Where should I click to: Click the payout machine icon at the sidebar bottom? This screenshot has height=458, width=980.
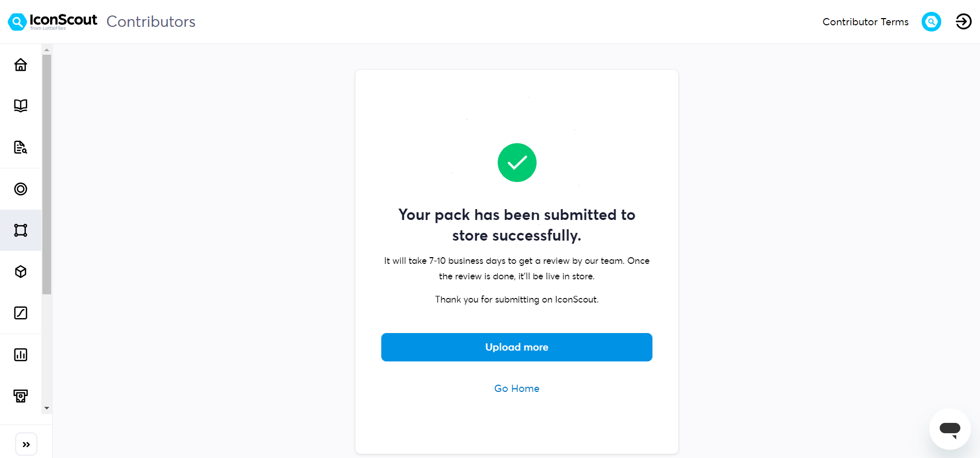pyautogui.click(x=21, y=396)
